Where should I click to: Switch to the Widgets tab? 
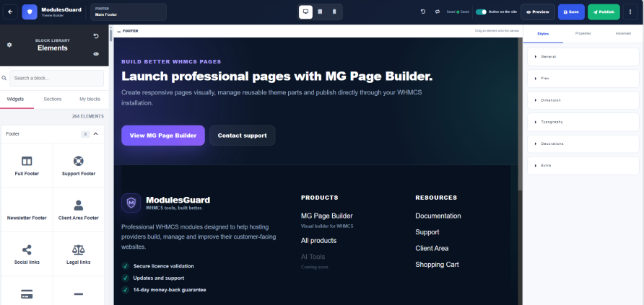click(16, 100)
